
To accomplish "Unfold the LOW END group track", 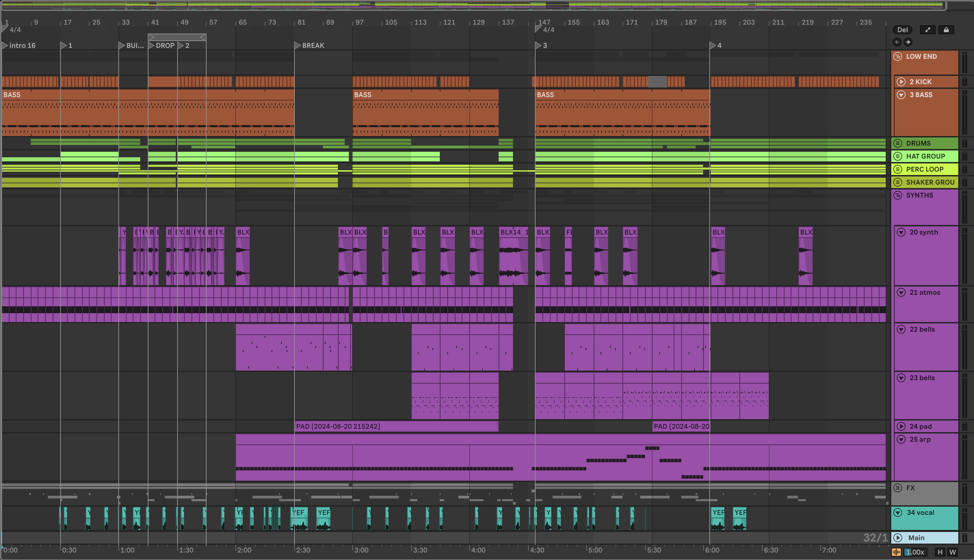I will click(x=897, y=56).
